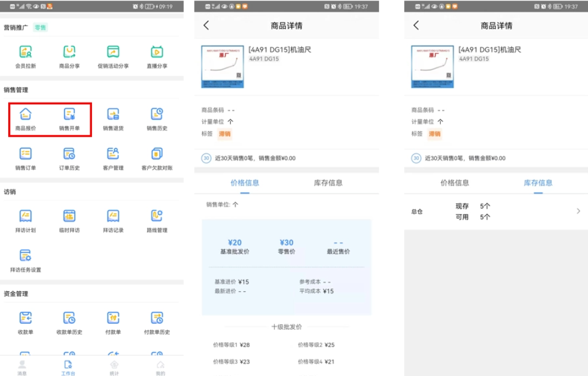Select active 库存信息 tab showing 总仓
Image resolution: width=588 pixels, height=376 pixels.
(538, 183)
